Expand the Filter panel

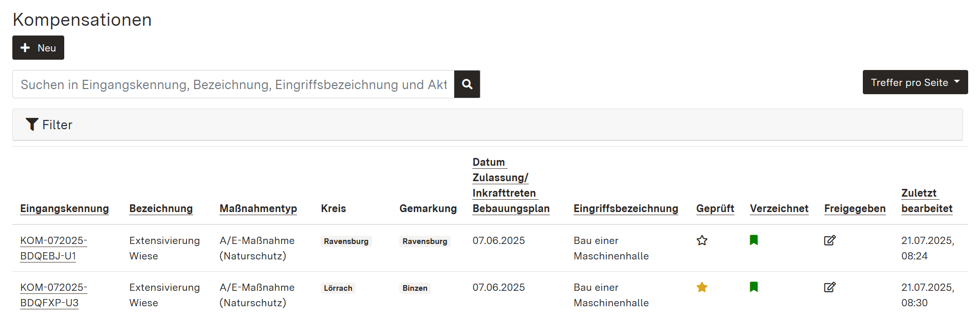tap(58, 125)
